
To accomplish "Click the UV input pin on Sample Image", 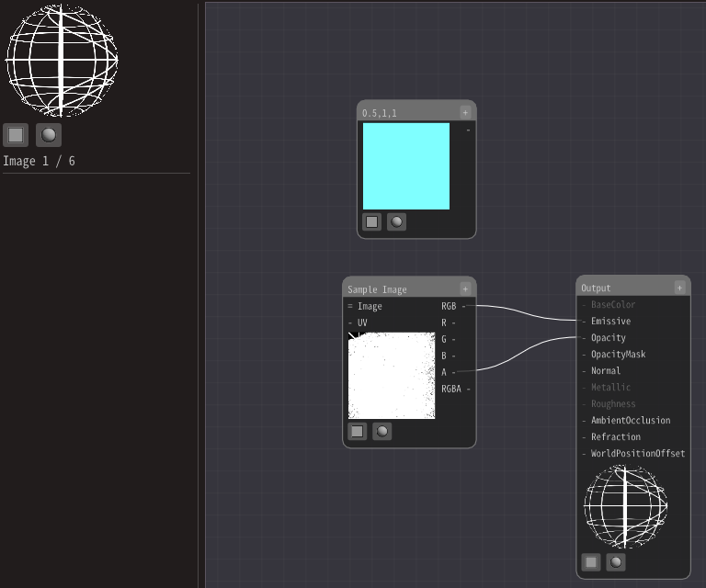I will tap(350, 323).
